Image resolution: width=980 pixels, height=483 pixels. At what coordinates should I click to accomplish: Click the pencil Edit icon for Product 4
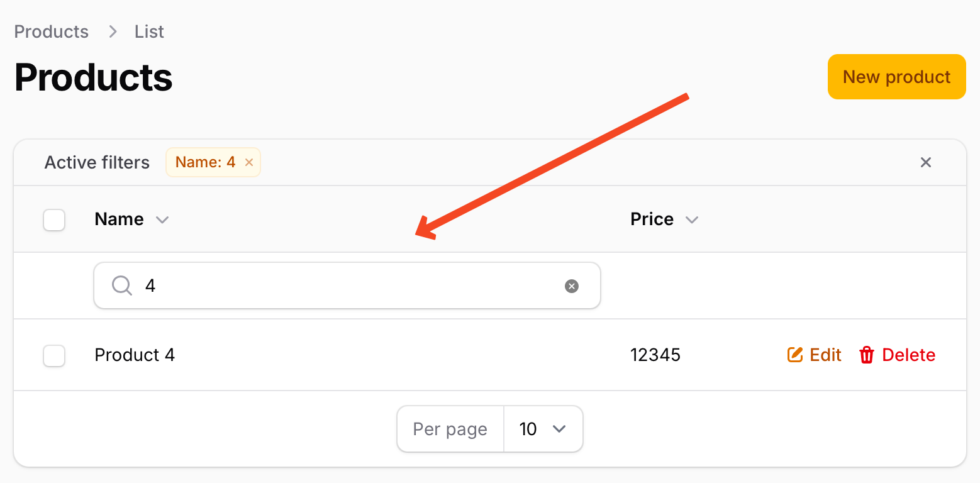tap(795, 355)
